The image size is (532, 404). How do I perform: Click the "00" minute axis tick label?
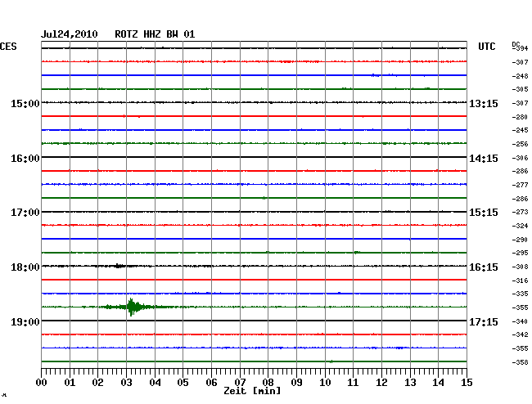pyautogui.click(x=42, y=383)
